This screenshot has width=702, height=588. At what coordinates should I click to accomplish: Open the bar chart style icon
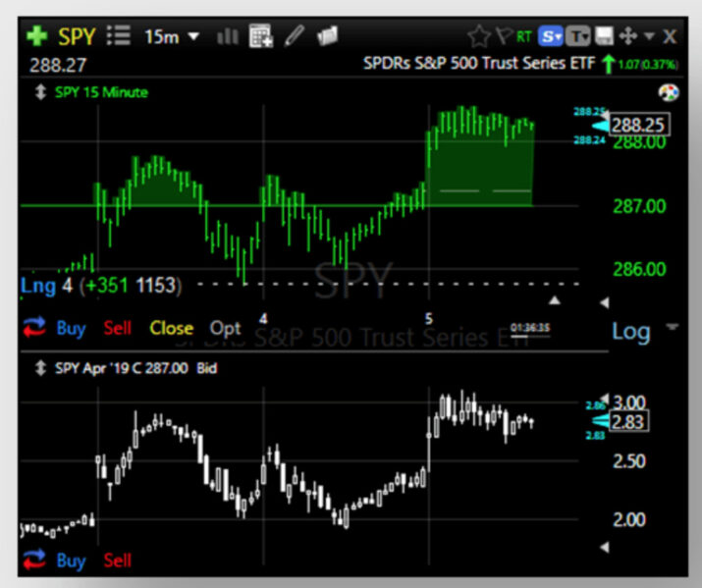click(x=228, y=36)
